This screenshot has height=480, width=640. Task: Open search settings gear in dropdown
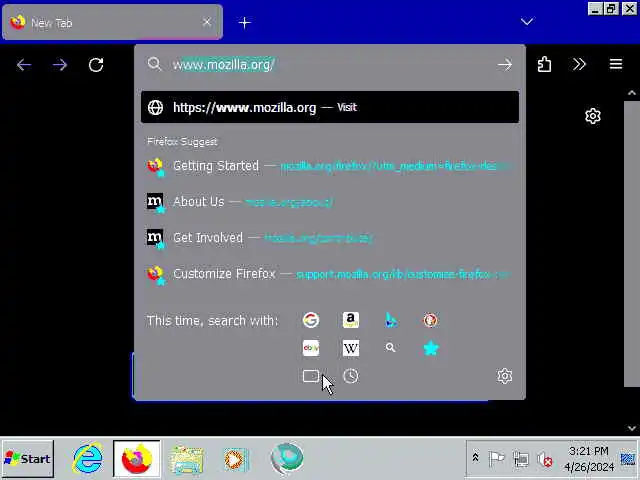click(505, 376)
